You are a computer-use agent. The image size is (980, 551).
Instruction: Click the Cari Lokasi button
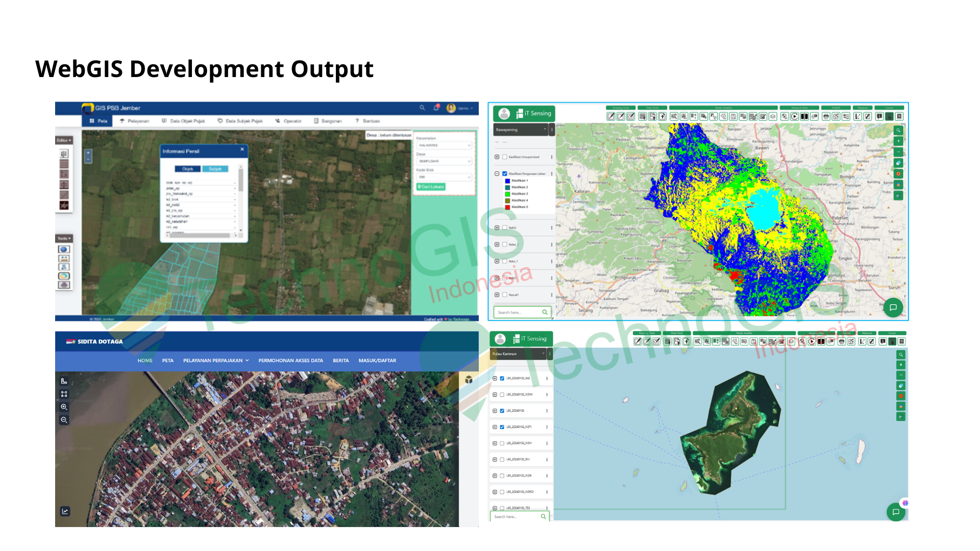431,187
